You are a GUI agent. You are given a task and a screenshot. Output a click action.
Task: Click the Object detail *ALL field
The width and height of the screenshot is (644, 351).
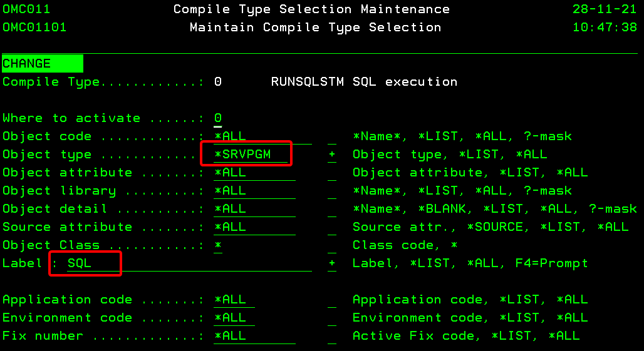click(x=254, y=209)
